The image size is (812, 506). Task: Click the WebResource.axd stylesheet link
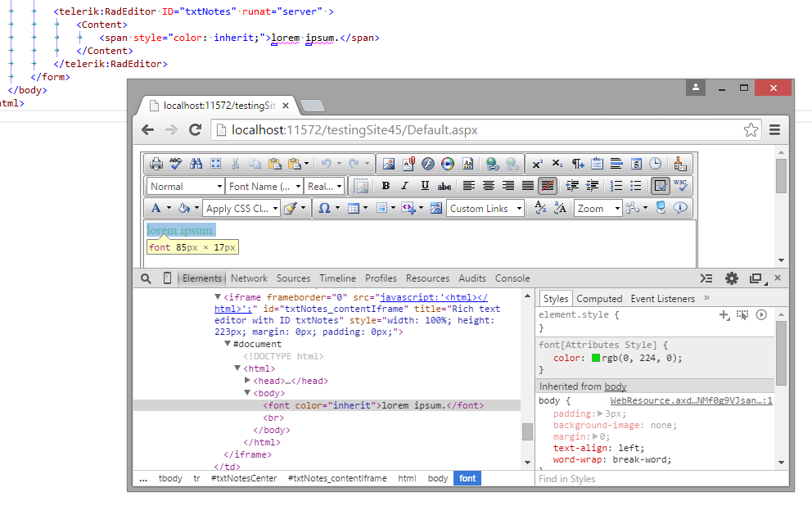pyautogui.click(x=691, y=401)
